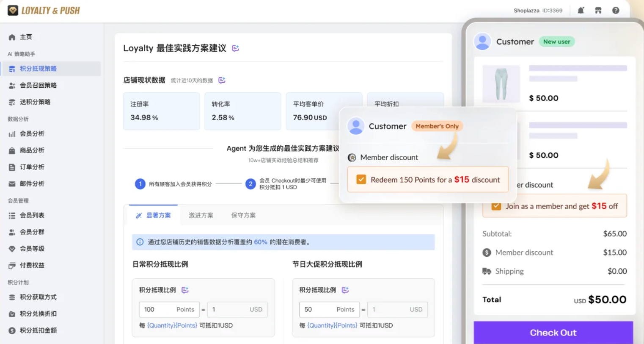Click the Shoplazza ID:3369 label
The width and height of the screenshot is (644, 344).
538,10
